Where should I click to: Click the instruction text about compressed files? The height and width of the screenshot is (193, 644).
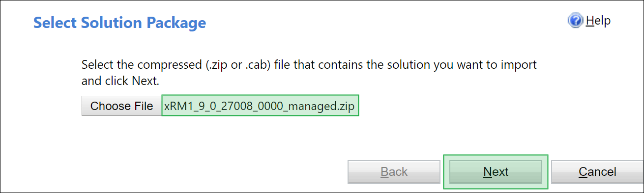coord(309,73)
